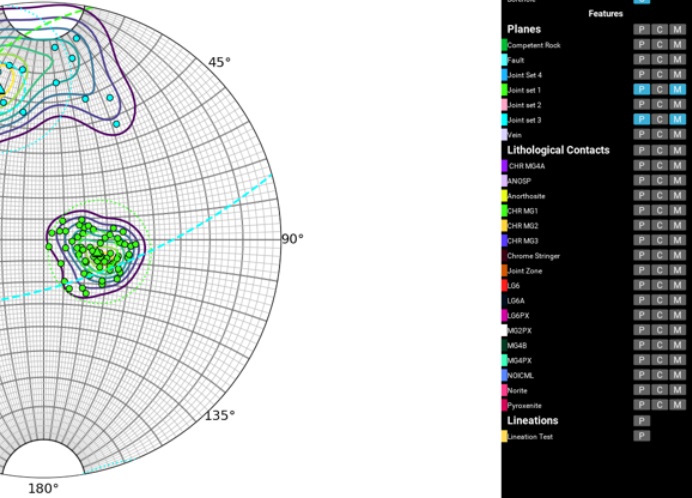The image size is (692, 498).
Task: Enable P for CHR MG1
Action: click(x=641, y=211)
